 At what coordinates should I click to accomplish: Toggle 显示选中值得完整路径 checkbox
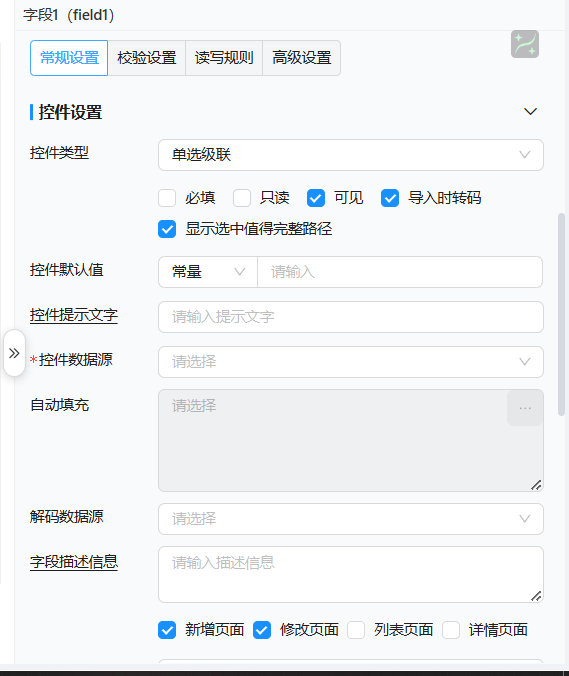[x=167, y=229]
